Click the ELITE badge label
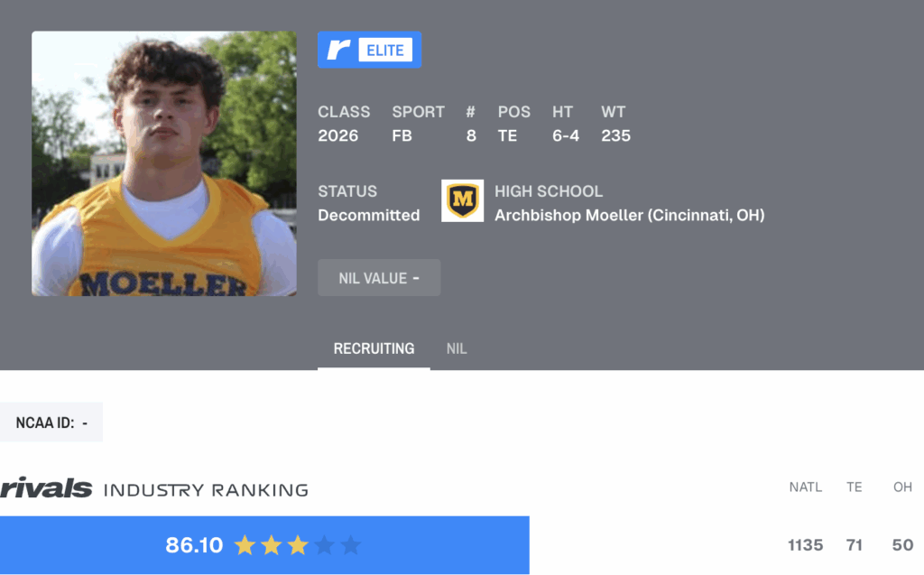 [x=385, y=51]
